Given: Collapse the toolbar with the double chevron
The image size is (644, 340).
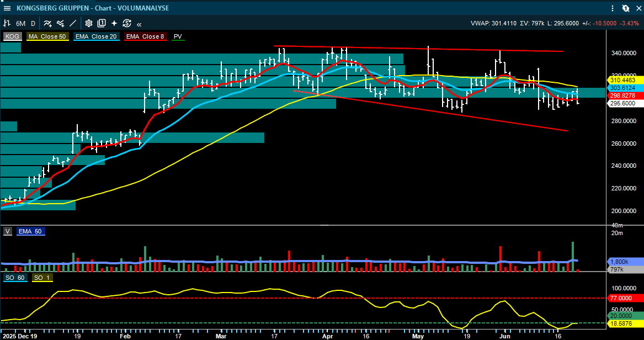Looking at the screenshot, I should click(139, 24).
